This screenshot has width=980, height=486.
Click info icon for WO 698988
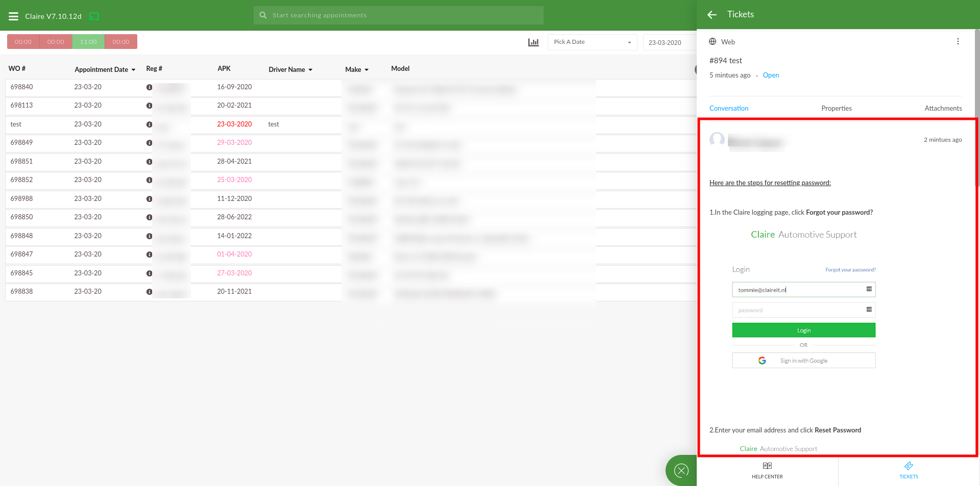pos(149,199)
